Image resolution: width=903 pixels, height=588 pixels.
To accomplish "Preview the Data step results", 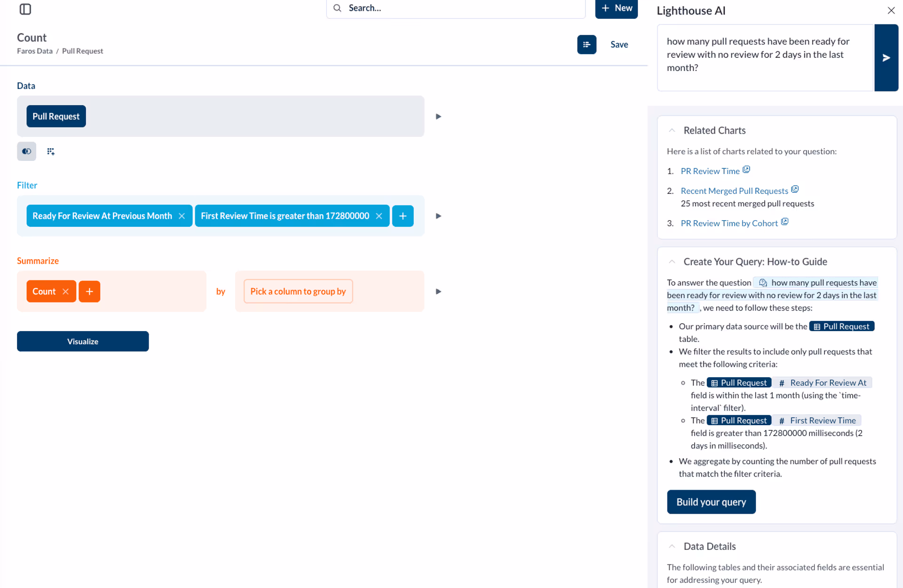I will tap(438, 117).
